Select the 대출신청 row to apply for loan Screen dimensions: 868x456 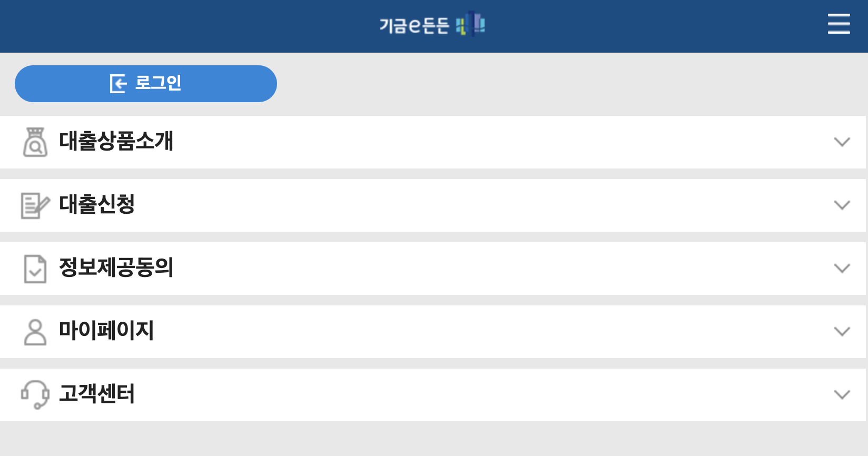97,205
